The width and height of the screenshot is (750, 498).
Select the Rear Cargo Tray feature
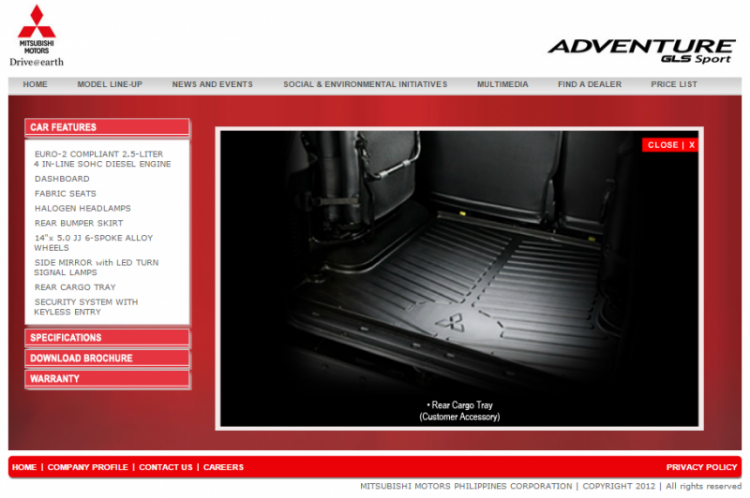pyautogui.click(x=75, y=288)
